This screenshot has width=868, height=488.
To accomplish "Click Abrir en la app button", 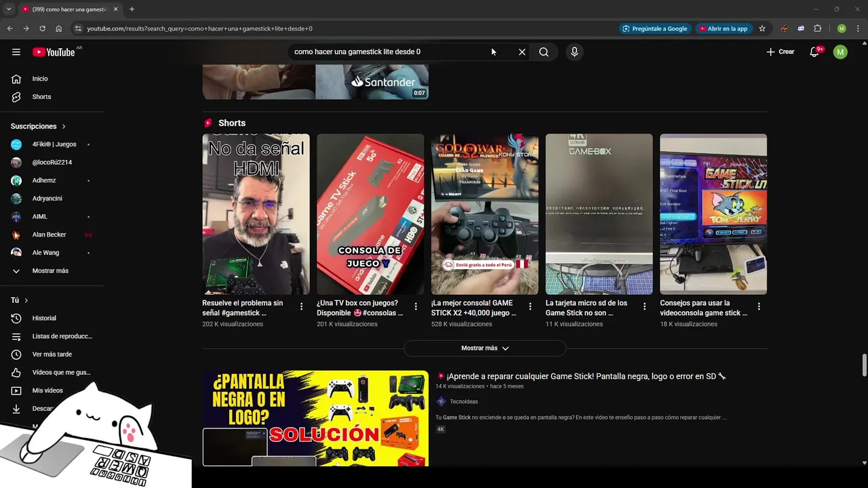I will (x=723, y=28).
